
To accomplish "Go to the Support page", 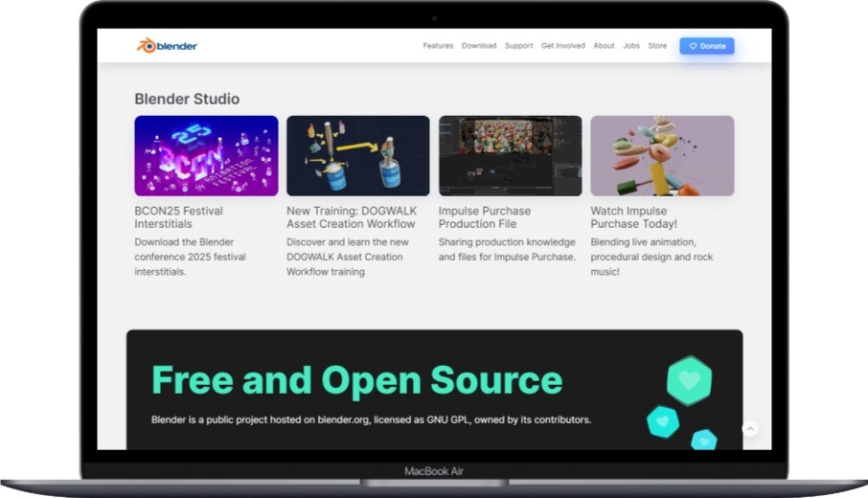I will [x=518, y=46].
